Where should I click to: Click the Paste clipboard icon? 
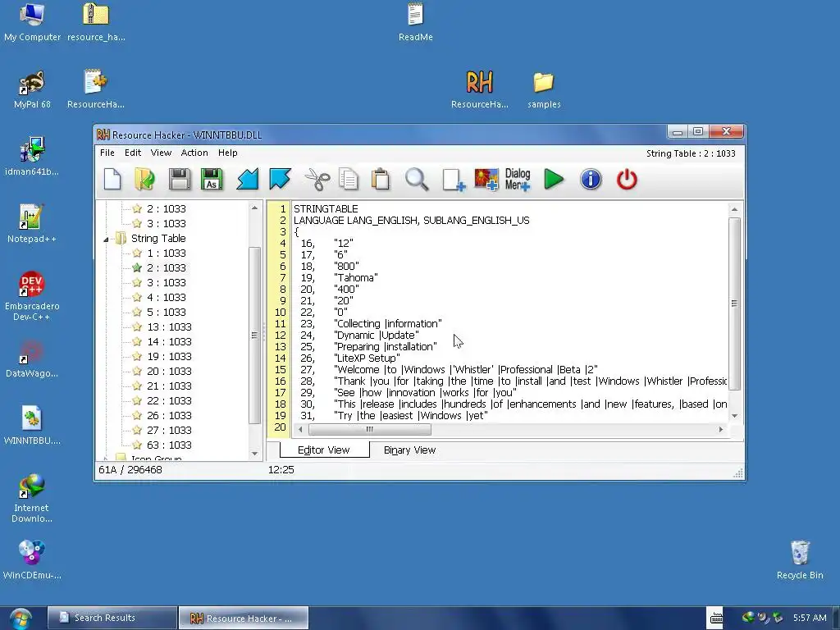tap(381, 179)
